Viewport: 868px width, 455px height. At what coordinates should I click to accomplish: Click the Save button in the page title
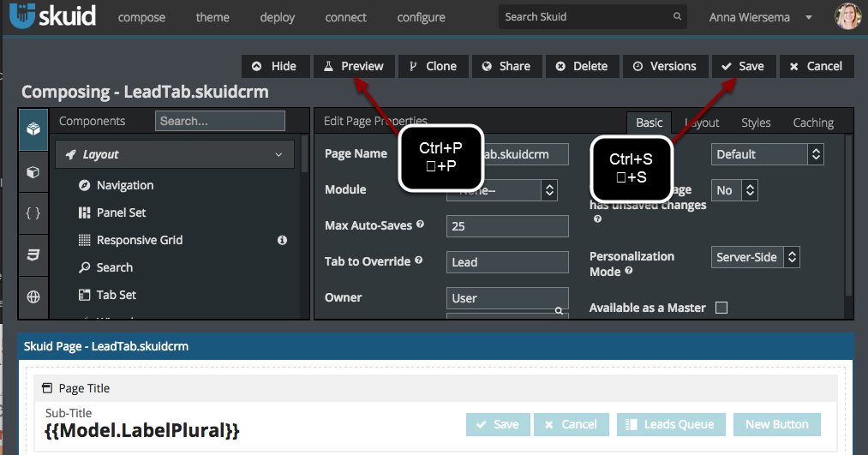[498, 424]
